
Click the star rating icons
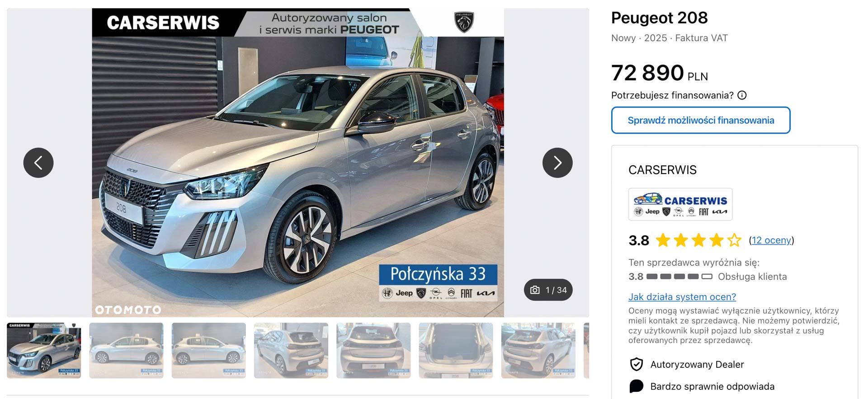click(x=698, y=240)
